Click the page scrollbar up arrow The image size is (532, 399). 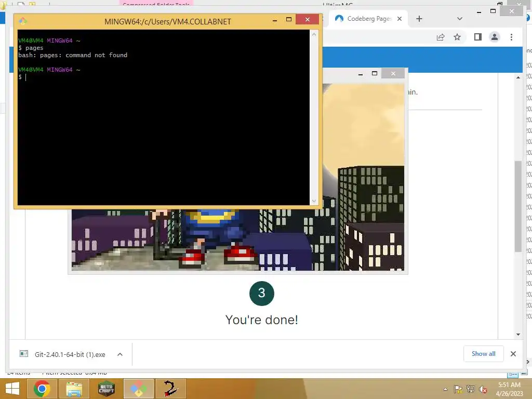(518, 78)
